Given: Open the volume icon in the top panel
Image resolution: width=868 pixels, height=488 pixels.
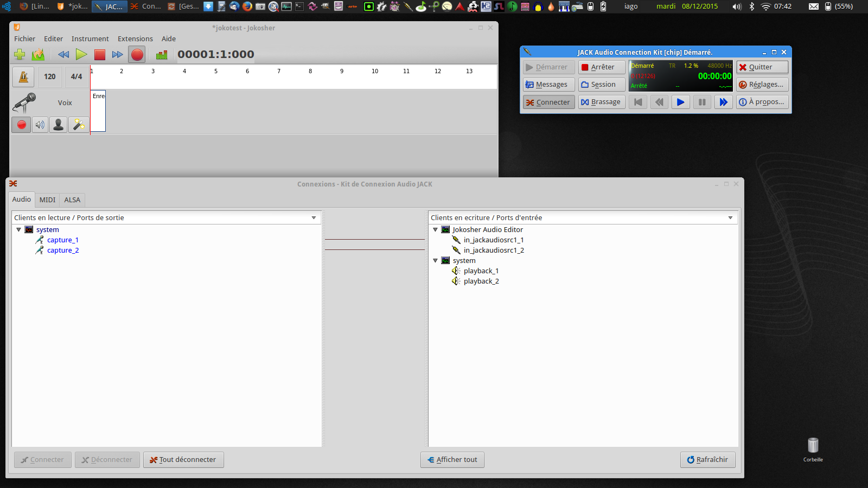Looking at the screenshot, I should click(x=737, y=7).
